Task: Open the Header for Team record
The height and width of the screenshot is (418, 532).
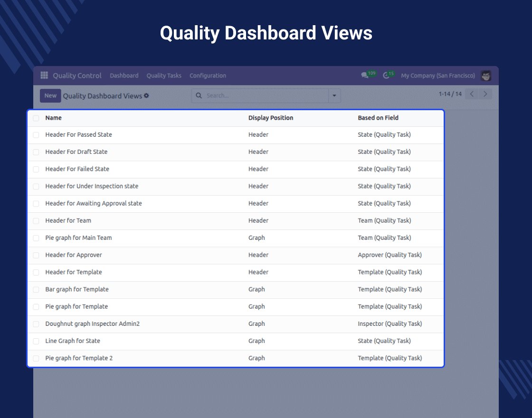Action: point(68,220)
